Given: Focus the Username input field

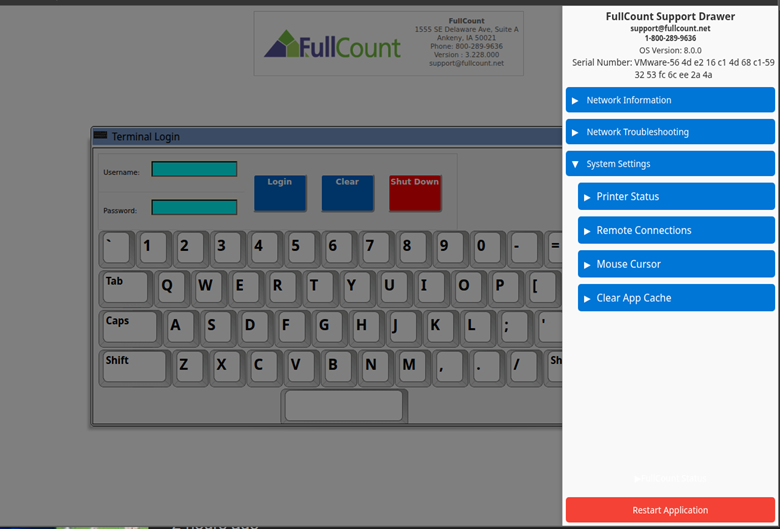Looking at the screenshot, I should [194, 169].
